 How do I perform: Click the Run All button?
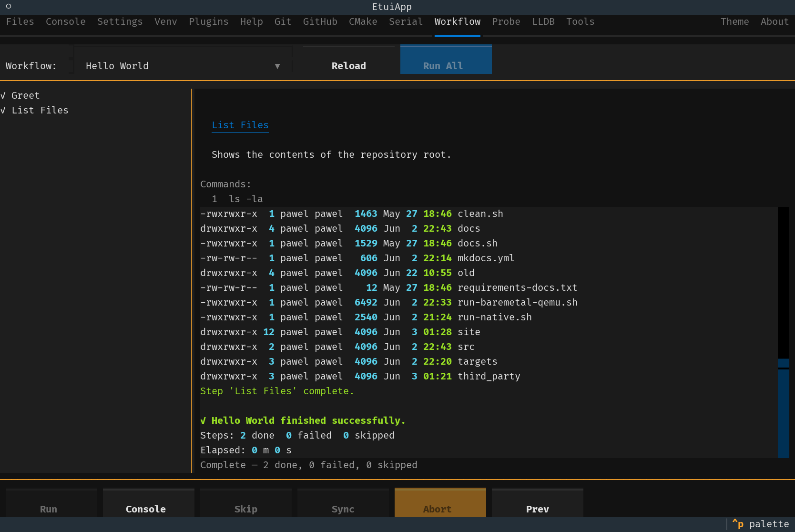tap(446, 60)
